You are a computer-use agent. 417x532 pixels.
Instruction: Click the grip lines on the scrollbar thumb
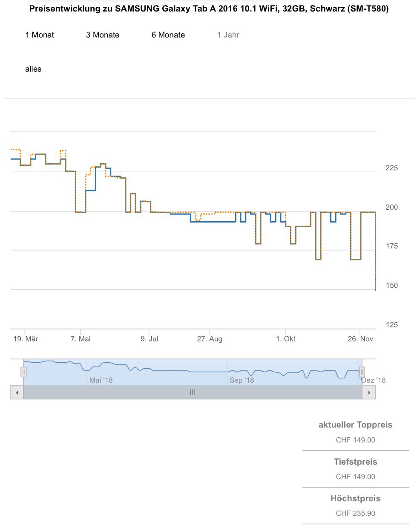tap(193, 393)
